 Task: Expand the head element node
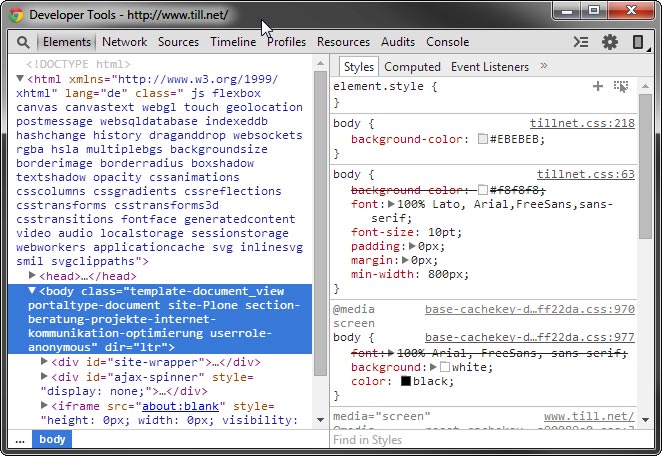point(33,275)
